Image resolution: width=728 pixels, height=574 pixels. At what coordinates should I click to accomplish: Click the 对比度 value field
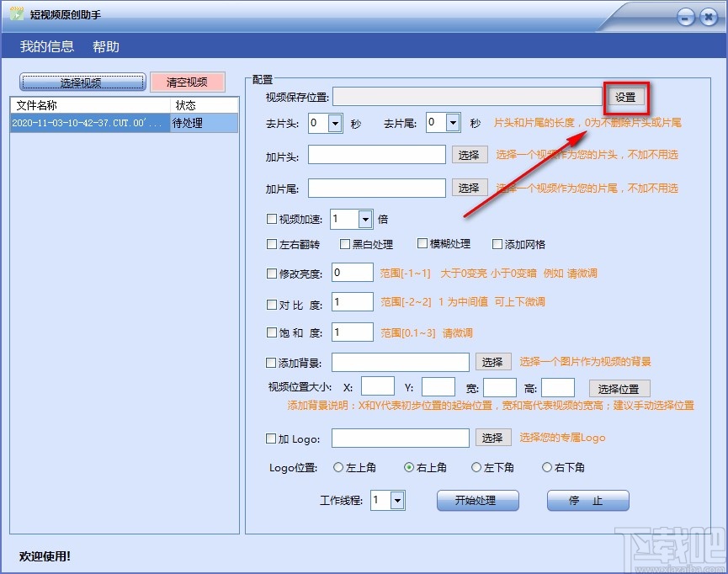pos(353,302)
